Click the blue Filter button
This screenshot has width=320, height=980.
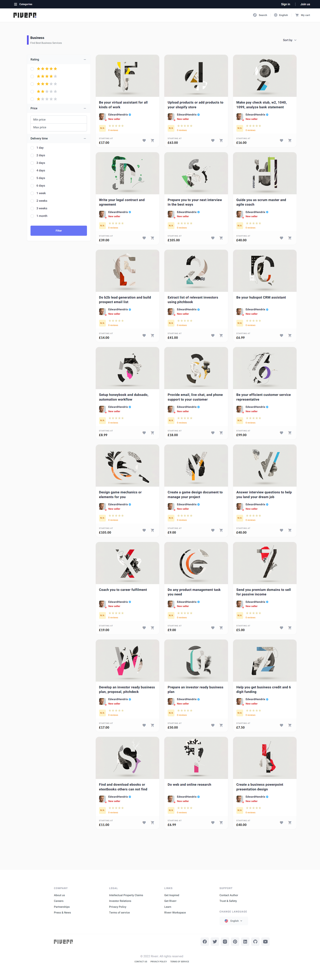click(x=59, y=231)
